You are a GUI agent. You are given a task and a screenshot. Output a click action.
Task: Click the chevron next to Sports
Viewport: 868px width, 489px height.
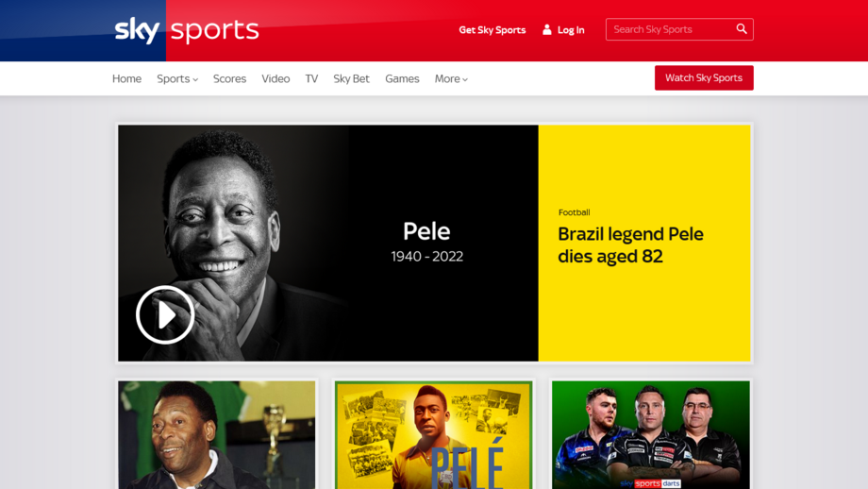(195, 79)
